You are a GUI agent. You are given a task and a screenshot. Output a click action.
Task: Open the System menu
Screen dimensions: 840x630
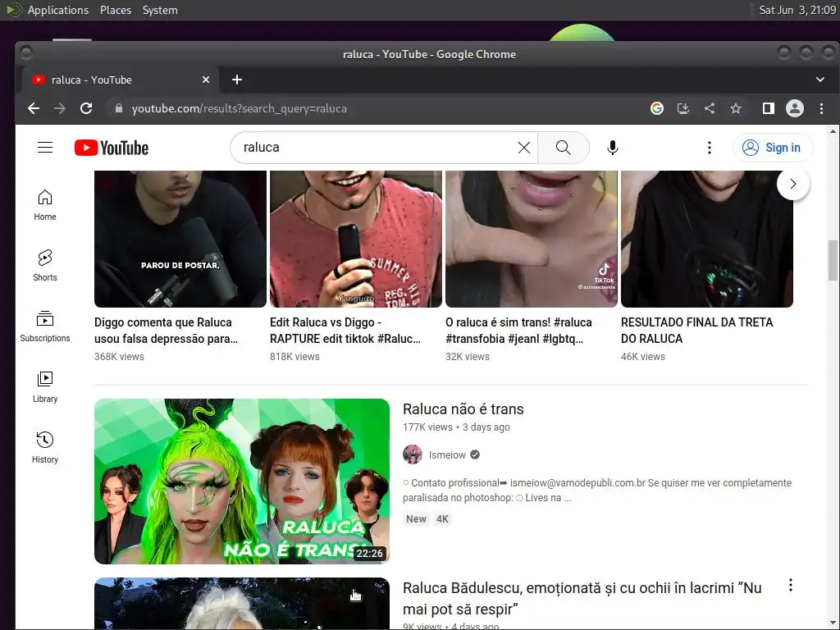pos(160,10)
